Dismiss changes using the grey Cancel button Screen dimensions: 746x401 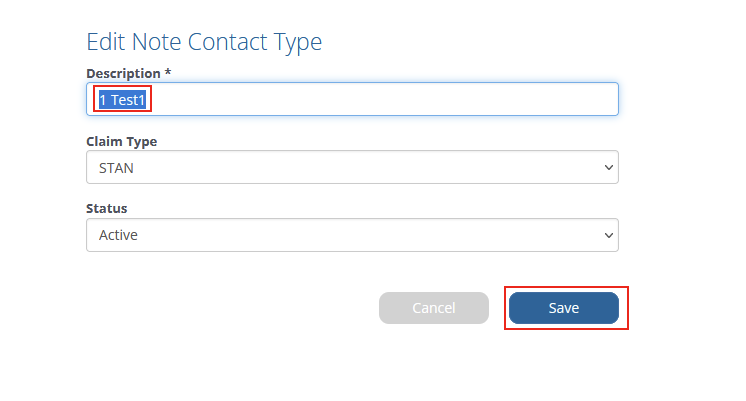pos(433,308)
